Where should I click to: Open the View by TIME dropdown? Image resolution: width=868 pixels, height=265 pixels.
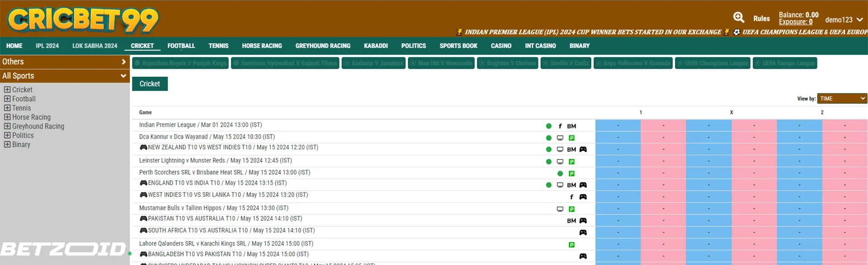coord(842,98)
